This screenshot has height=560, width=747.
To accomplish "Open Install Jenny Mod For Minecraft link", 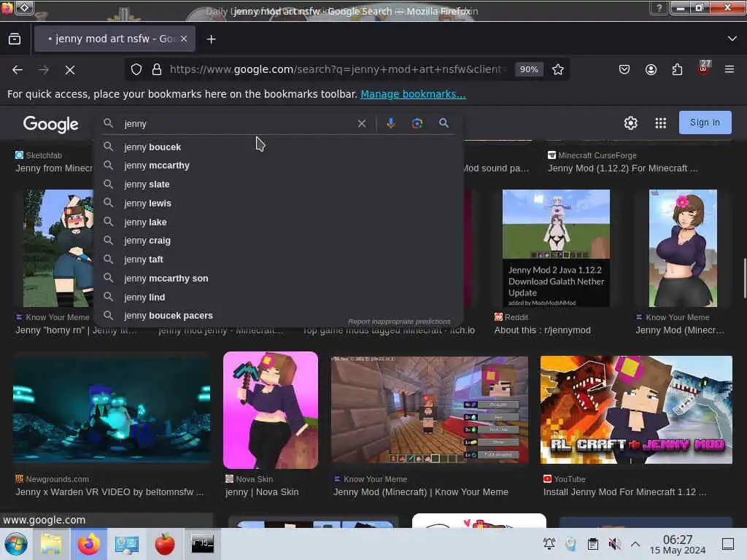I will coord(624,492).
